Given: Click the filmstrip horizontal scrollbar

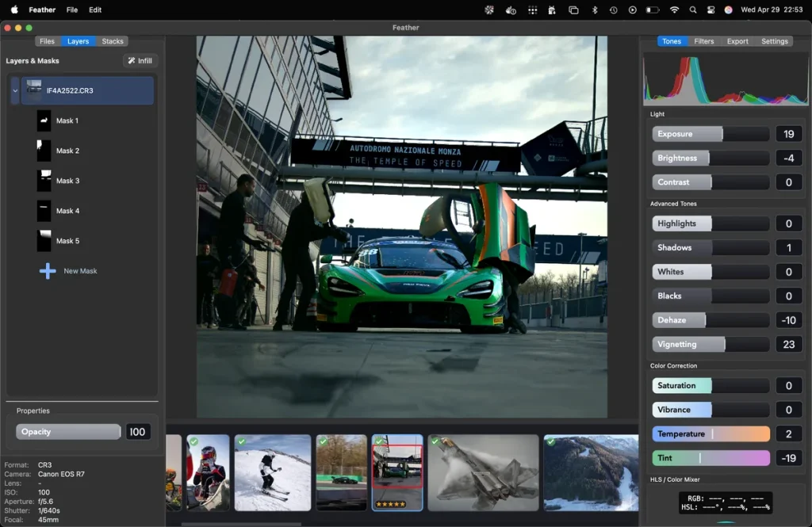Looking at the screenshot, I should point(241,525).
